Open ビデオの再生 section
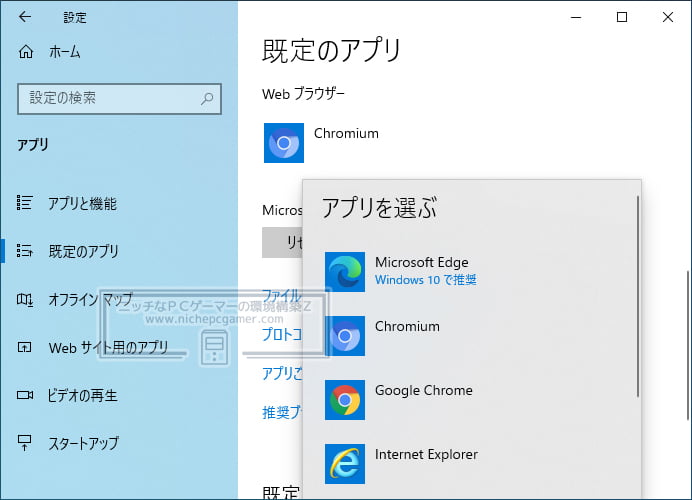Image resolution: width=692 pixels, height=500 pixels. pos(83,395)
